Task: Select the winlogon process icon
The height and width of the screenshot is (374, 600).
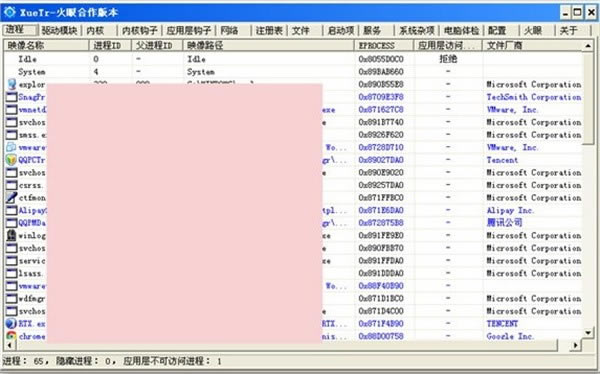Action: point(11,235)
